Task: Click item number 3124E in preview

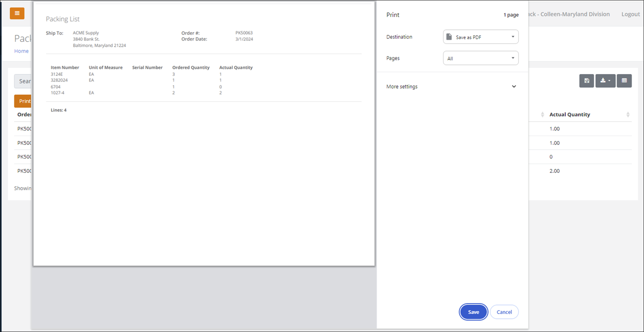Action: 57,74
